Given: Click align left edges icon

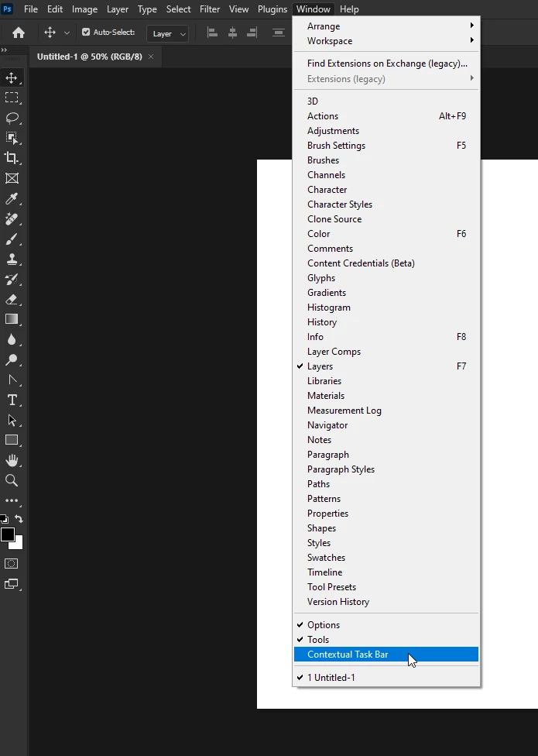Looking at the screenshot, I should tap(212, 33).
